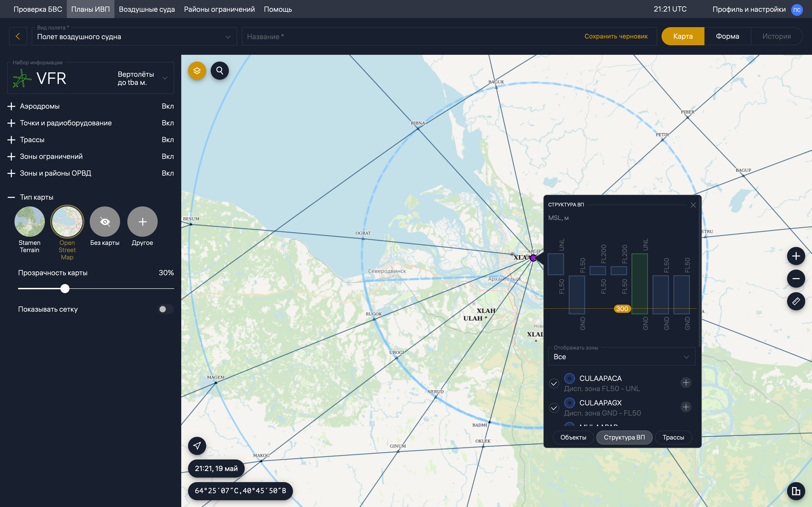
Task: Click the back arrow button
Action: tap(18, 36)
